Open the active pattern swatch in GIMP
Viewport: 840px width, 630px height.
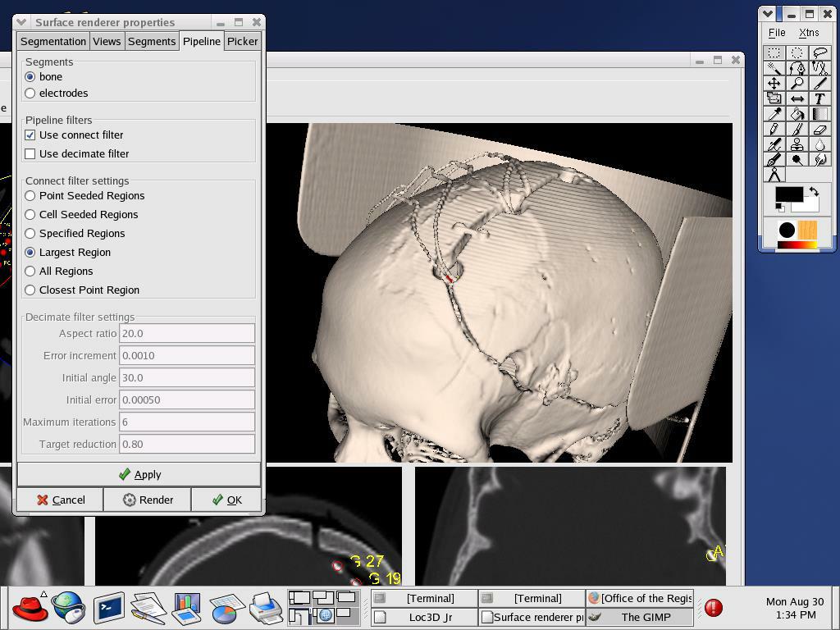pyautogui.click(x=808, y=230)
